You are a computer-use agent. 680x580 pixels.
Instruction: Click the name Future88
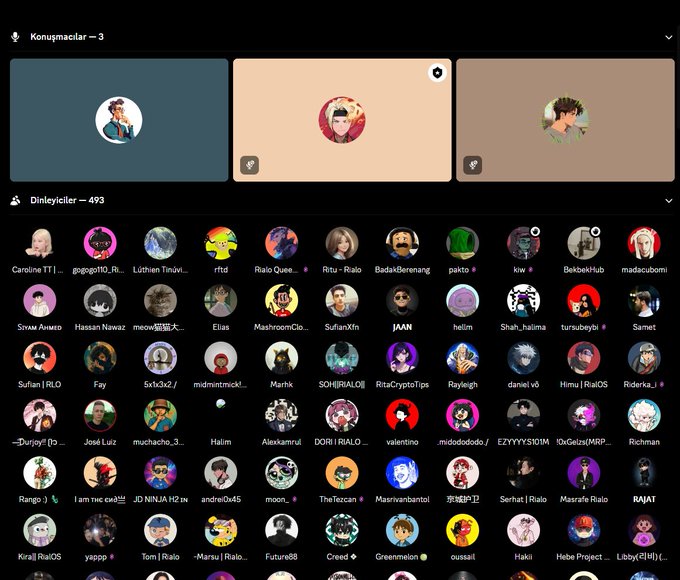tap(281, 557)
